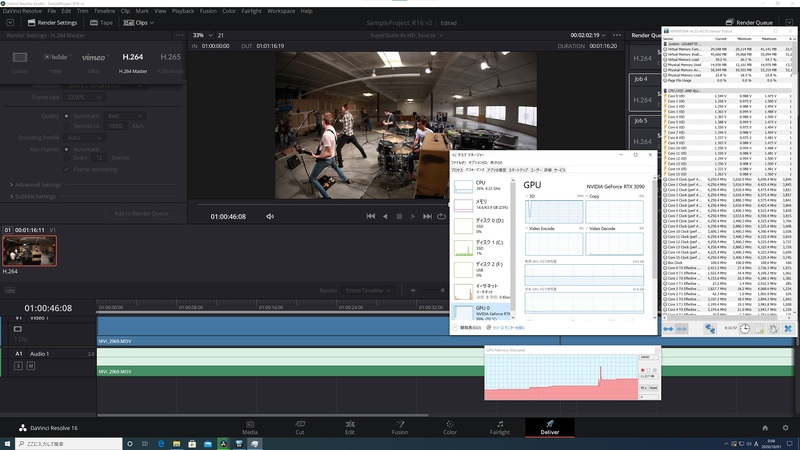Open the Playback menu
The height and width of the screenshot is (450, 800).
[x=183, y=11]
